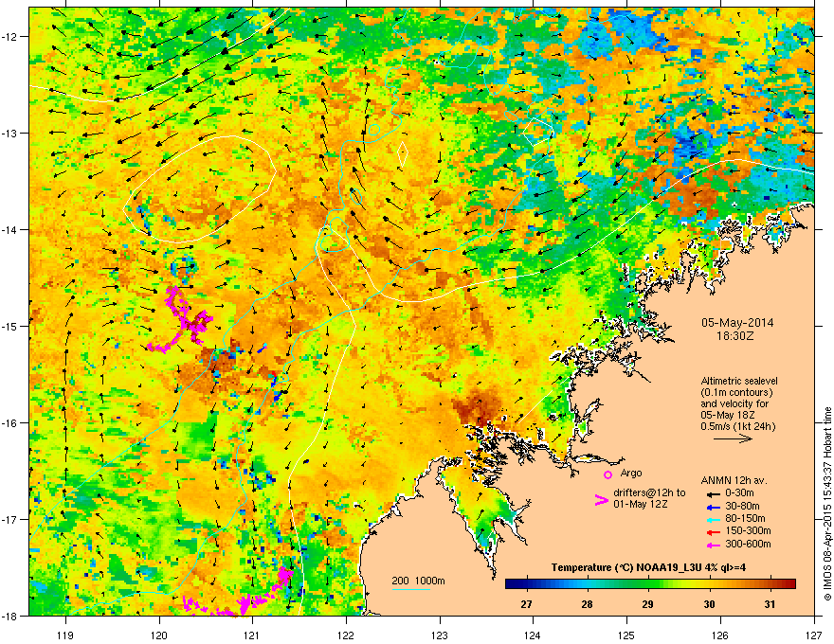The image size is (834, 644).
Task: Click the longitude axis label 121
Action: click(x=252, y=635)
